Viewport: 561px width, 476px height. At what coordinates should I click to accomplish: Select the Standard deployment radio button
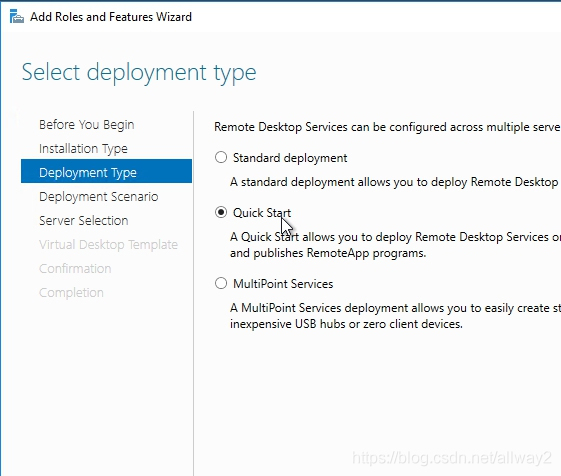point(221,157)
